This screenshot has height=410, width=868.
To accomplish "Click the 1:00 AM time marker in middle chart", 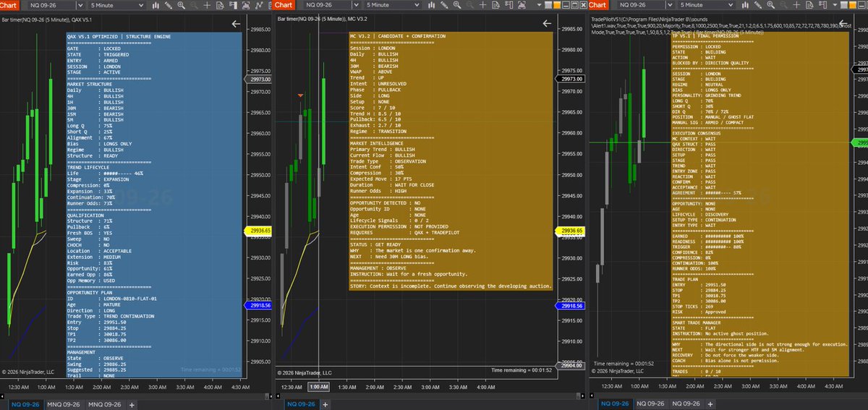I will pyautogui.click(x=319, y=388).
